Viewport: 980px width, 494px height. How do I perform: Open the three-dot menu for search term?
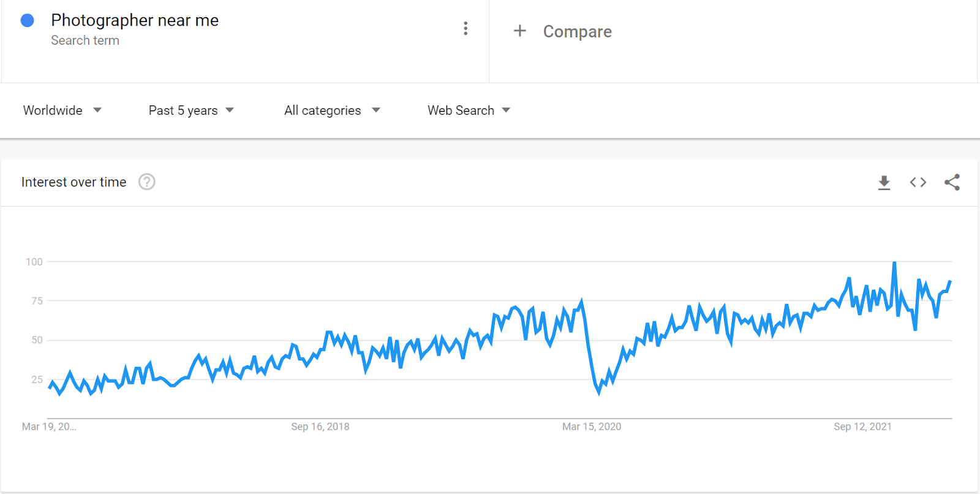click(466, 28)
